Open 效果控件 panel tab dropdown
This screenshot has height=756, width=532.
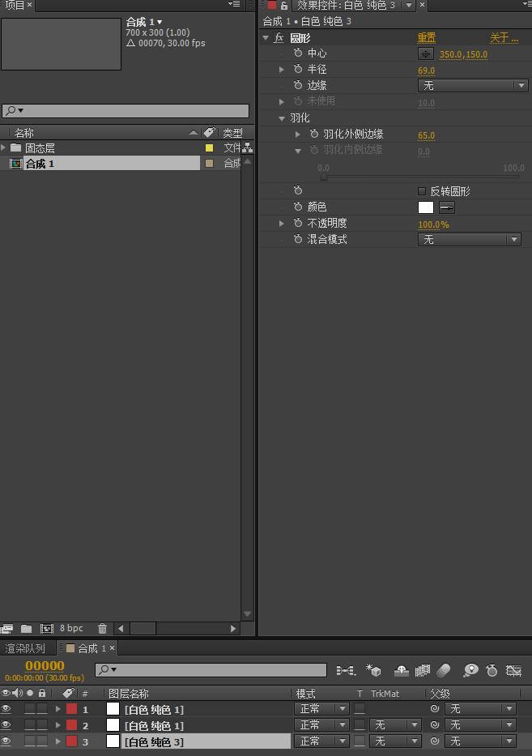point(409,5)
